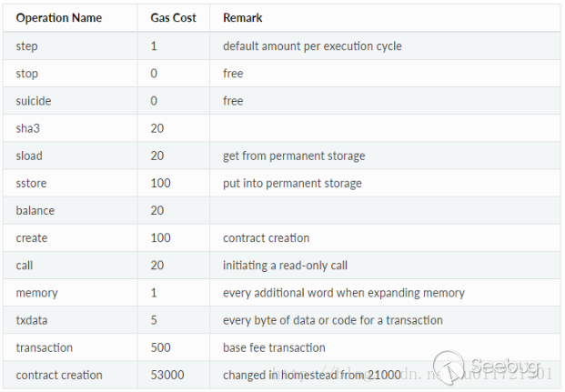Screen dimensions: 565x392
Task: Click the balance operation name cell
Action: (35, 210)
